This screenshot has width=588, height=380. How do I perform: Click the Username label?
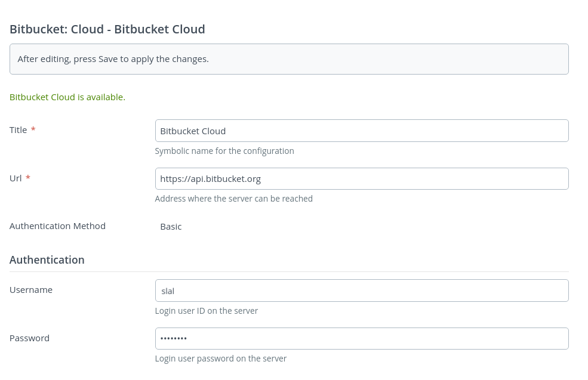coord(31,290)
